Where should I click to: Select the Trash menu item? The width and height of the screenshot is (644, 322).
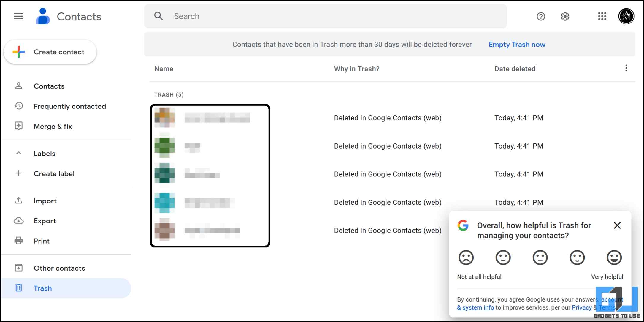click(x=43, y=288)
